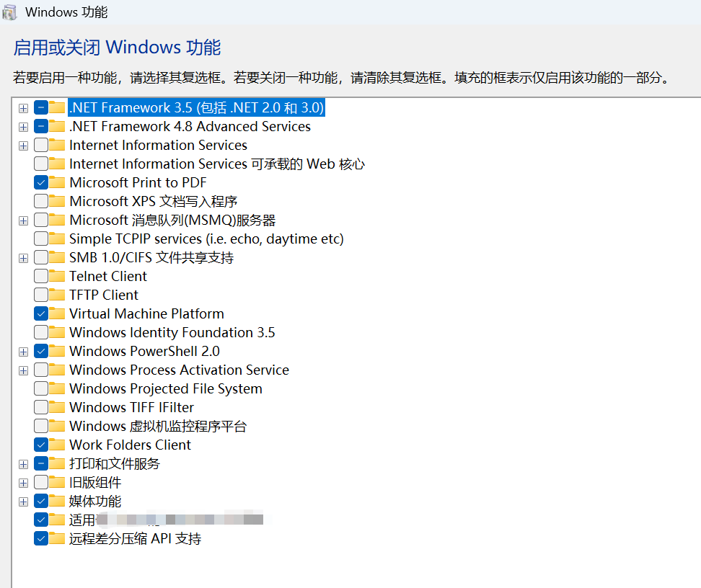This screenshot has height=588, width=701.
Task: Expand 打印和文件服务 node
Action: 23,465
